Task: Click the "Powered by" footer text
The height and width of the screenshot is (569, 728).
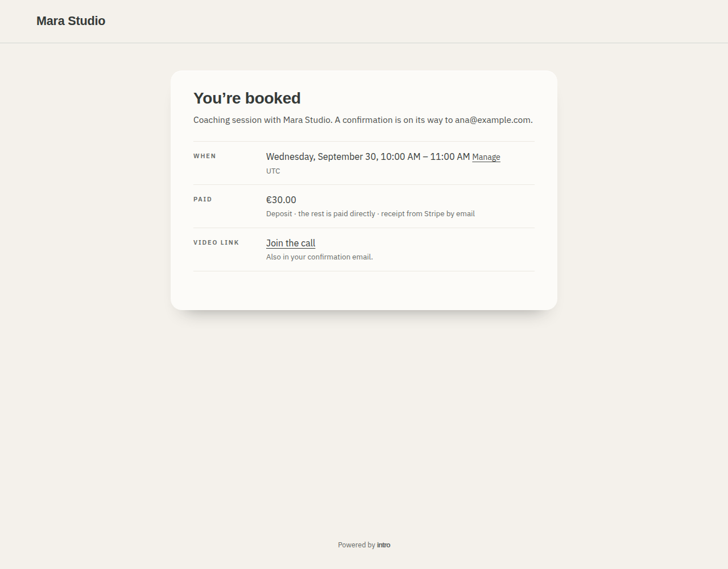Action: coord(357,545)
